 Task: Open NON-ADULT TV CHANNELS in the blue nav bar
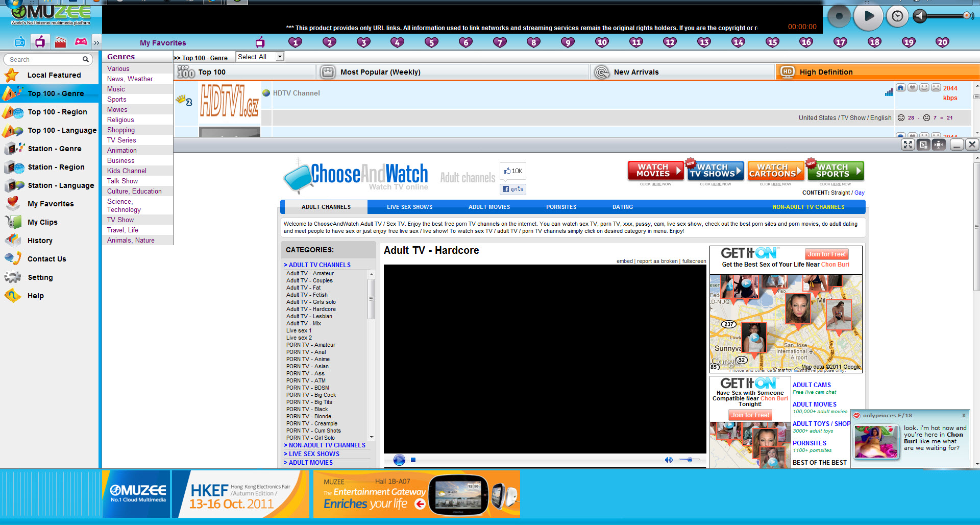pos(808,207)
